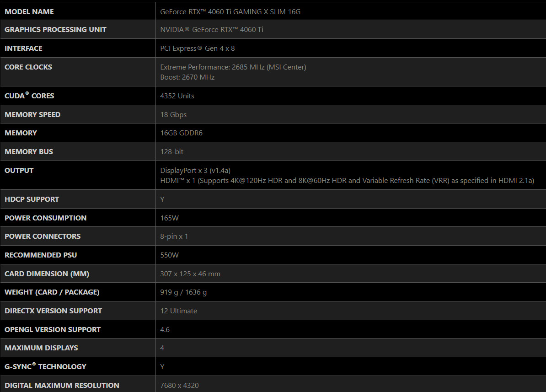The width and height of the screenshot is (546, 392).
Task: Click the HDMI x 1 output description line
Action: click(x=347, y=181)
